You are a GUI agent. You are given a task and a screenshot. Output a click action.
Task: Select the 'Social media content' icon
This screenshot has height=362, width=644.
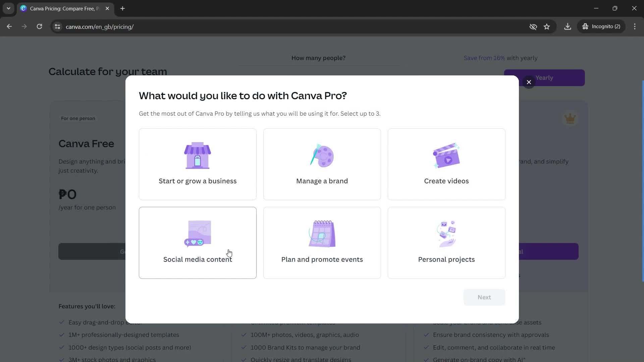point(198,233)
